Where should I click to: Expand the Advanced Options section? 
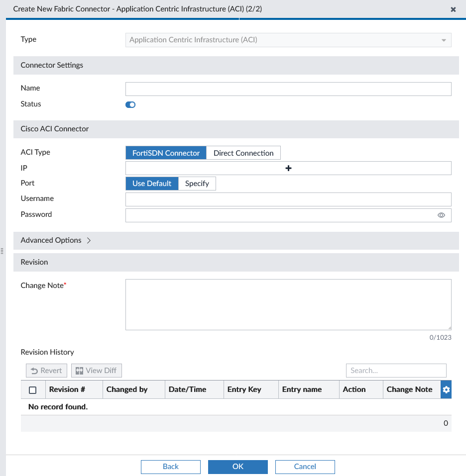tap(55, 240)
